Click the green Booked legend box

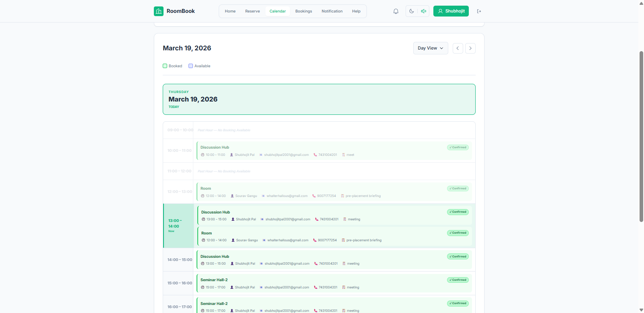165,66
